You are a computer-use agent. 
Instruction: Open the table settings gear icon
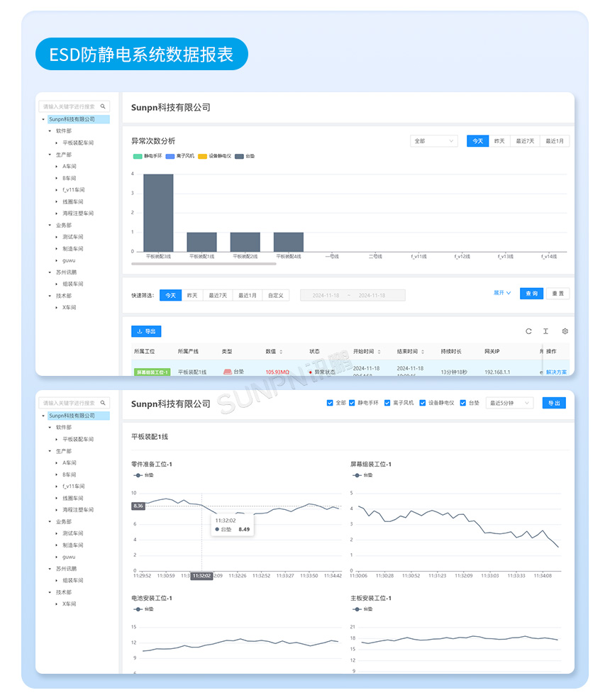(x=565, y=330)
